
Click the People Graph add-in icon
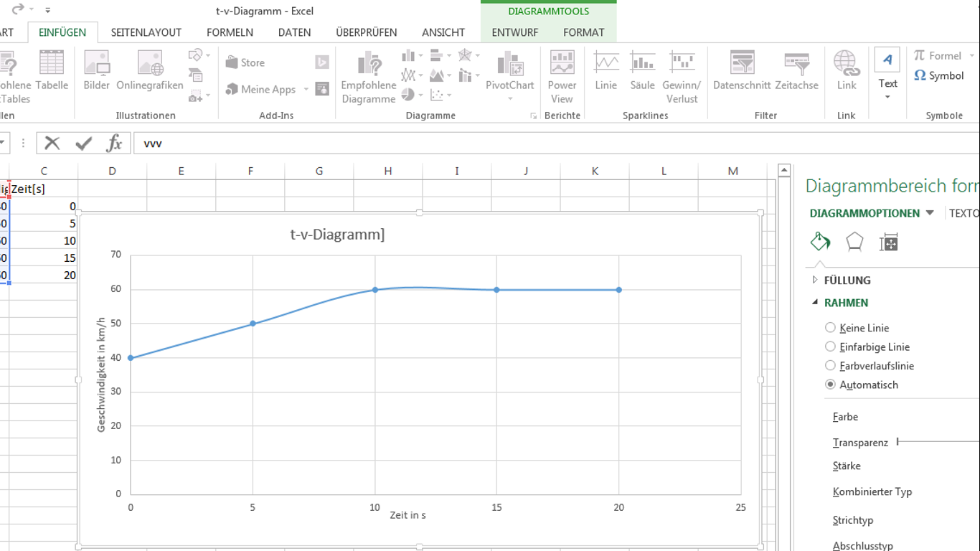coord(322,89)
